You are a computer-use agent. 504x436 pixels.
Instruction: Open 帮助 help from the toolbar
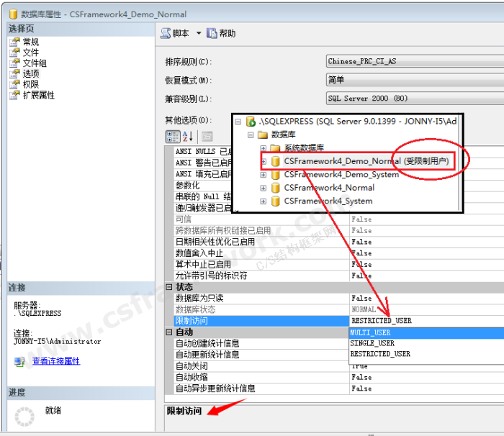tap(221, 33)
